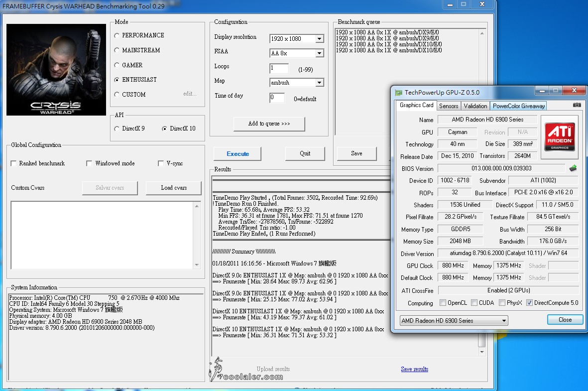This screenshot has height=391, width=588.
Task: Select ENTHUSIAST mode
Action: (117, 80)
